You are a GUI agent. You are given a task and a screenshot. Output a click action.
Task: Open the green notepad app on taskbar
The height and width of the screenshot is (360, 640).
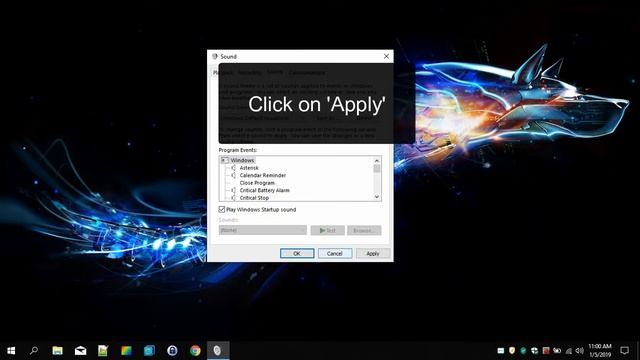103,351
